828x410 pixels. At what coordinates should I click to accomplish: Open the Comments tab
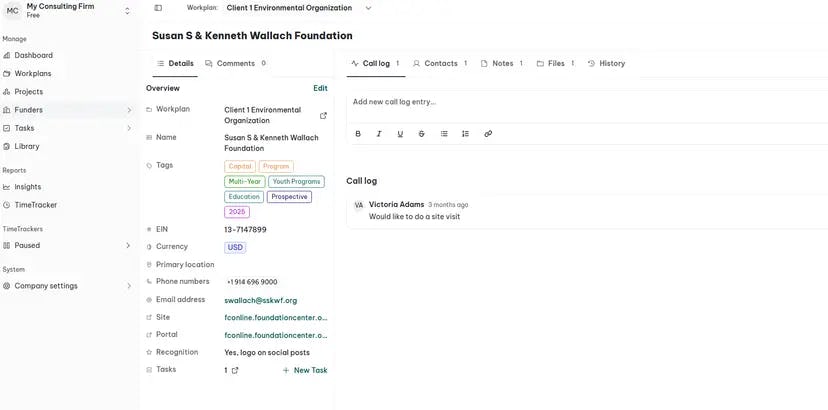[235, 63]
